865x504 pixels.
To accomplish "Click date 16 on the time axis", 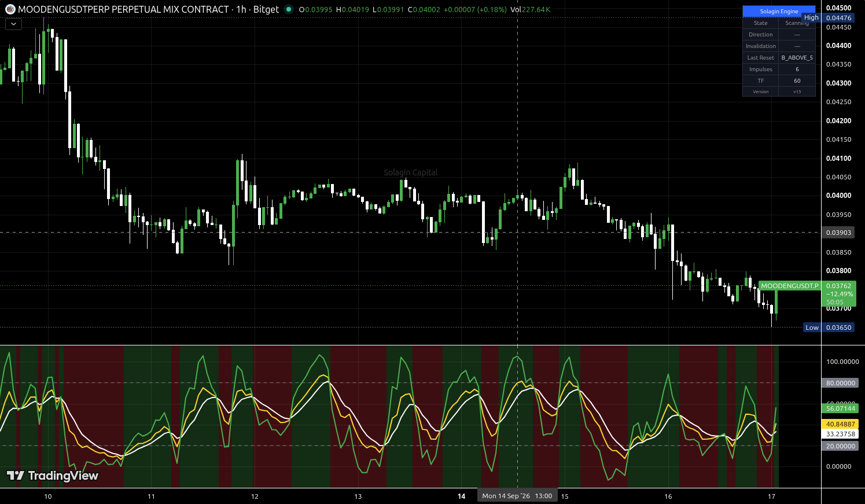I will pos(668,496).
